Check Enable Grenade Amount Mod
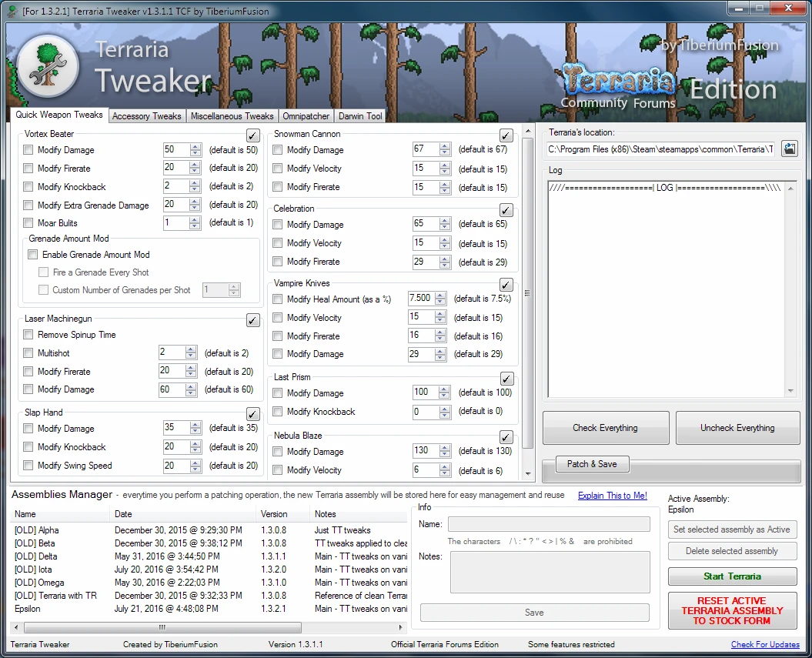Image resolution: width=812 pixels, height=658 pixels. (32, 254)
